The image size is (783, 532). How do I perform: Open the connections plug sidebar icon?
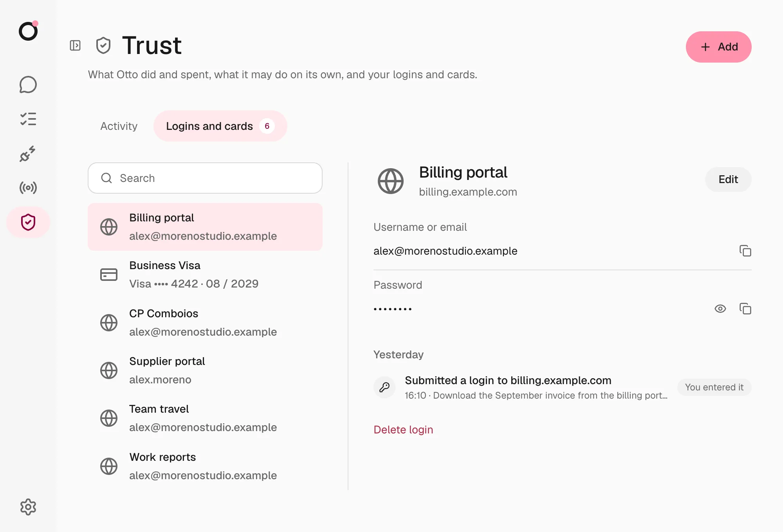click(28, 153)
